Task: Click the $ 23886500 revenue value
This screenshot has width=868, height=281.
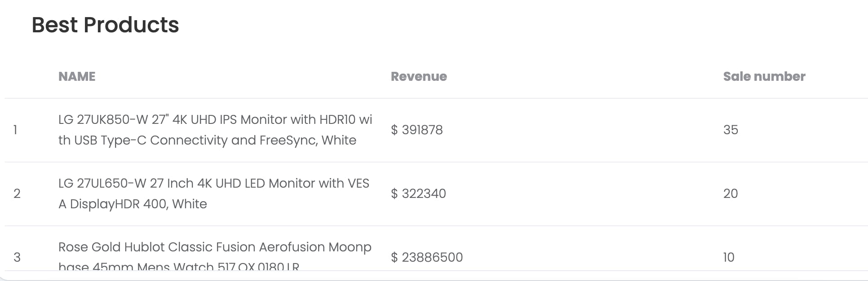Action: (x=427, y=257)
